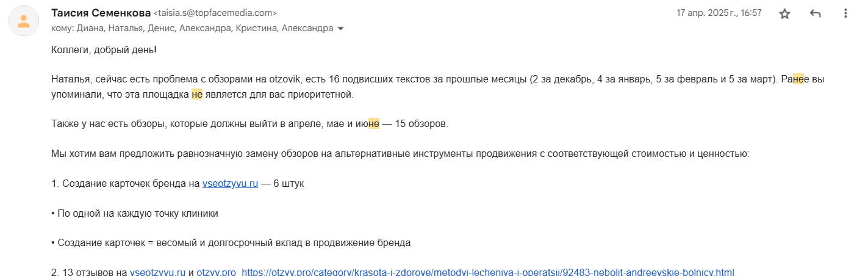The width and height of the screenshot is (868, 276).
Task: Open the long otzyv.pro nebolit-andreevskie-bolnicy URL
Action: (488, 272)
